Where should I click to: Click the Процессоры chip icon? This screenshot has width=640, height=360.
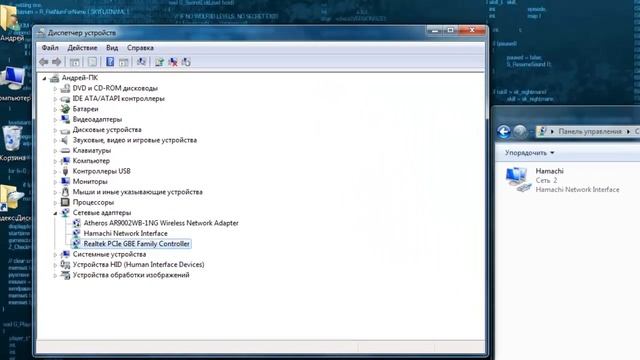65,202
